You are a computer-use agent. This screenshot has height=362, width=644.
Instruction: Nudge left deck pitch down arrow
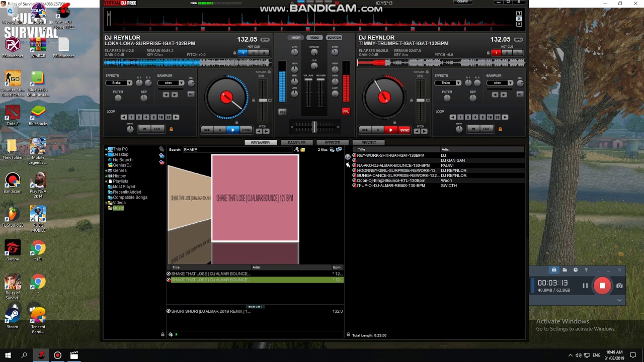pyautogui.click(x=259, y=131)
